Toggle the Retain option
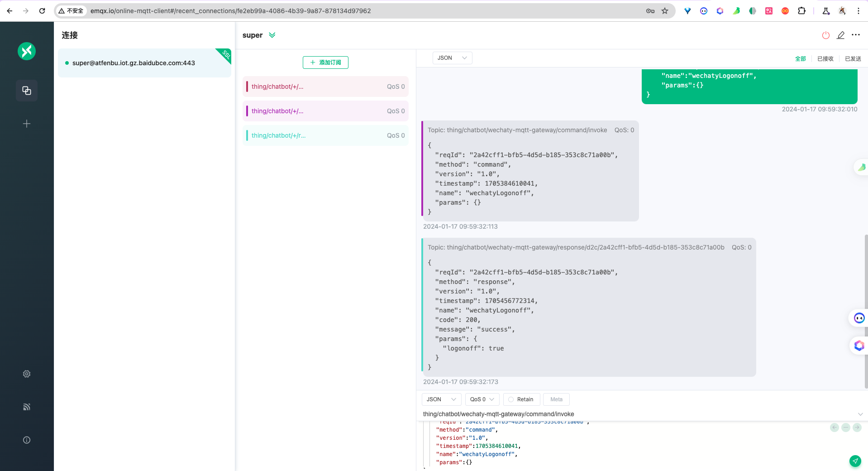This screenshot has height=471, width=868. [x=521, y=399]
